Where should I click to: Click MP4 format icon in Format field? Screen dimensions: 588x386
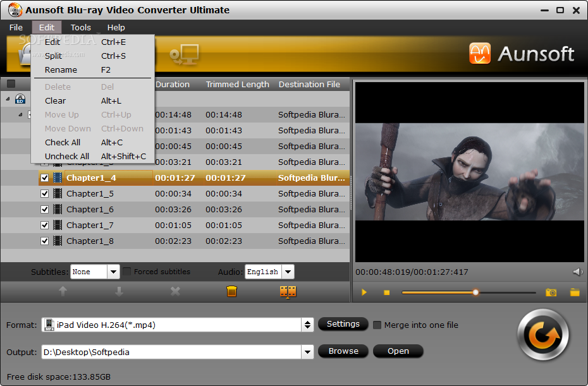[49, 325]
